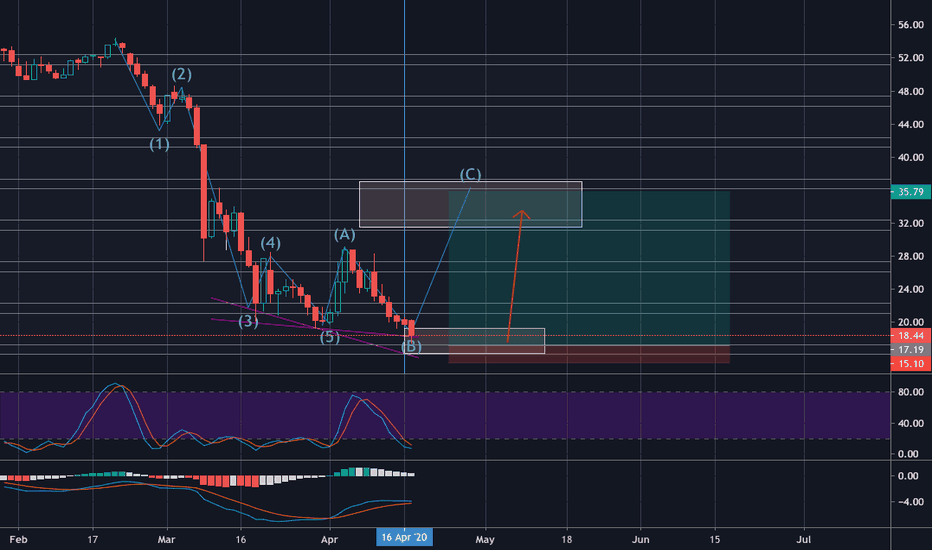Image resolution: width=932 pixels, height=550 pixels.
Task: Click the green 35.79 take-profit price label
Action: click(x=911, y=192)
